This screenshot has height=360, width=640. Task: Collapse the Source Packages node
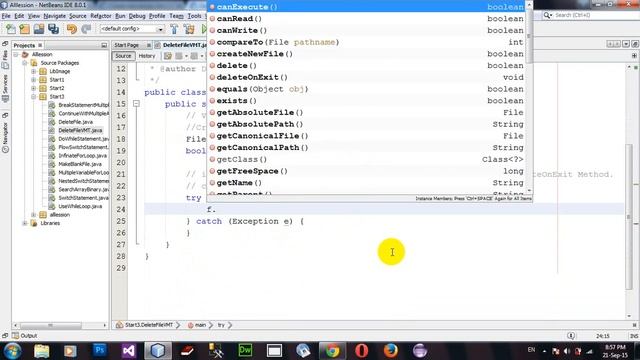(x=25, y=63)
